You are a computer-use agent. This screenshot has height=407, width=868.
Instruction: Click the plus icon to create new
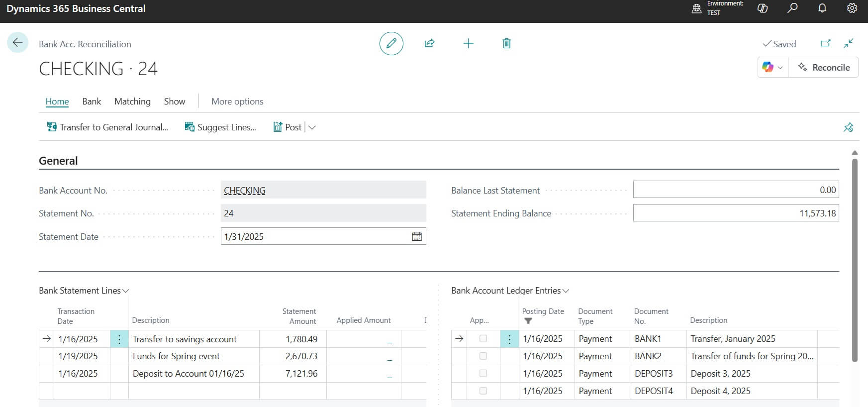pyautogui.click(x=468, y=44)
